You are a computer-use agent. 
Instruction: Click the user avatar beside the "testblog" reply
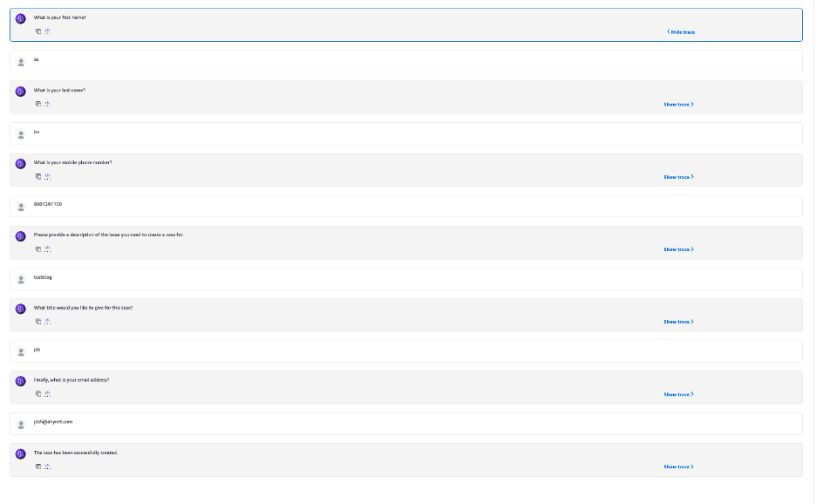pos(21,280)
